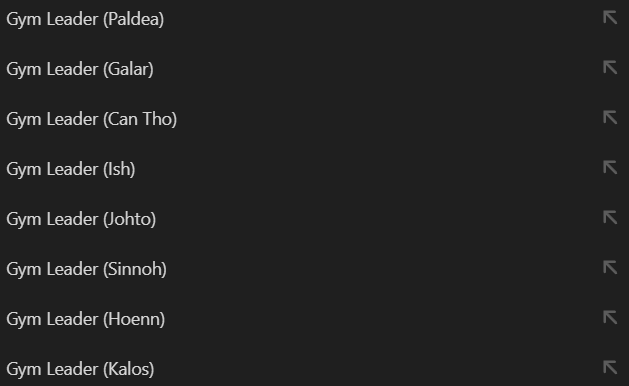Click the arrow icon next to Gym Leader (Hoenn)

click(610, 317)
